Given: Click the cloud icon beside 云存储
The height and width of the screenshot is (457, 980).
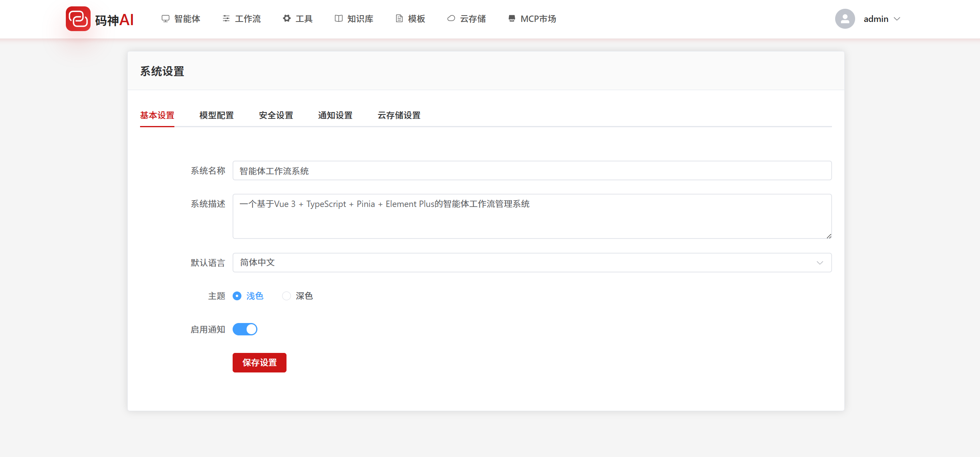Looking at the screenshot, I should [x=451, y=18].
